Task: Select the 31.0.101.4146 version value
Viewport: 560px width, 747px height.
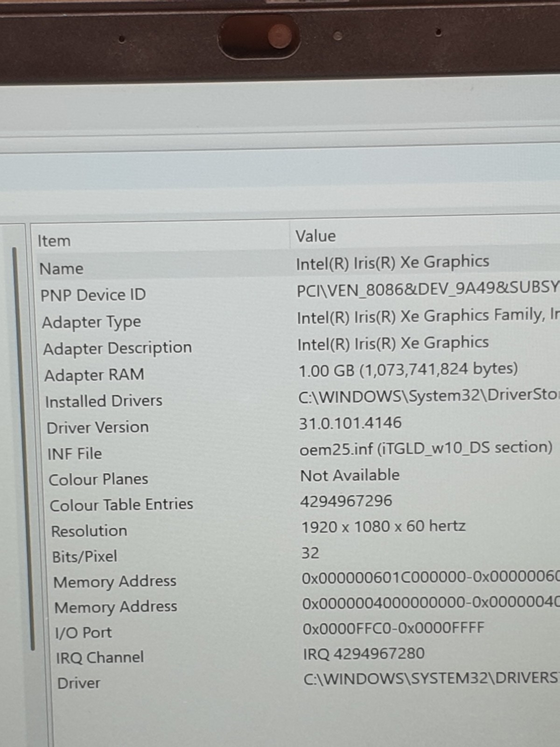Action: tap(350, 423)
